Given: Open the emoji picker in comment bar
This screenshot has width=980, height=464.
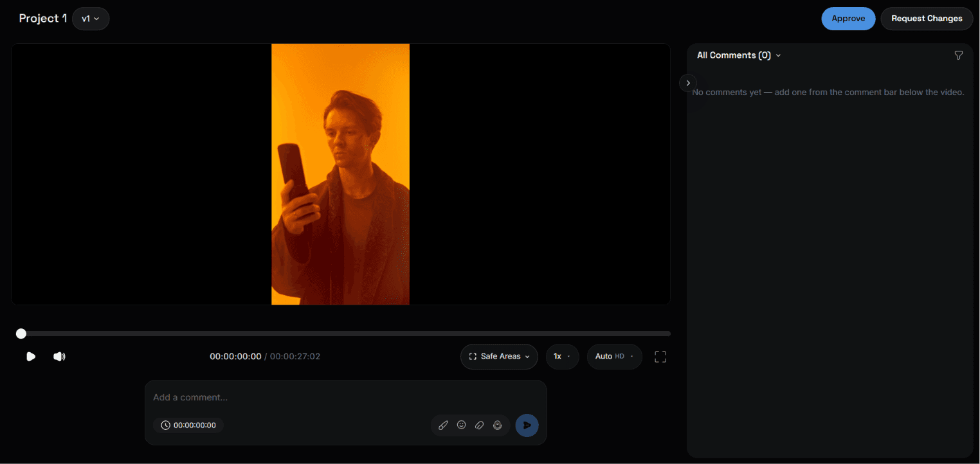Looking at the screenshot, I should [461, 425].
